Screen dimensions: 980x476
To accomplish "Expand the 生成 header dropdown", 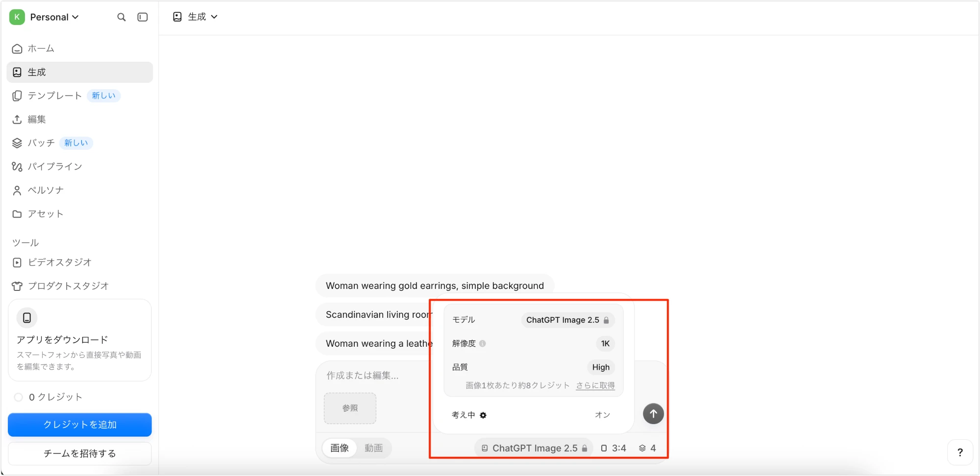I will coord(196,17).
